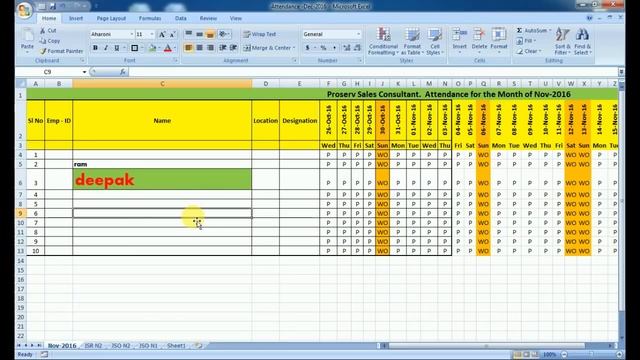
Task: Click the Accounting dollar format icon
Action: pos(307,48)
